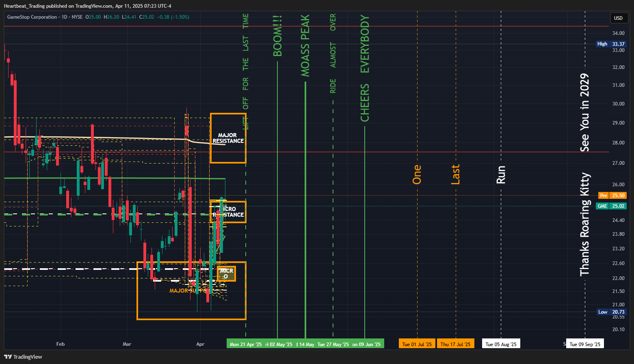
Task: Click the Heartbeat_Trading published header text
Action: [x=87, y=6]
